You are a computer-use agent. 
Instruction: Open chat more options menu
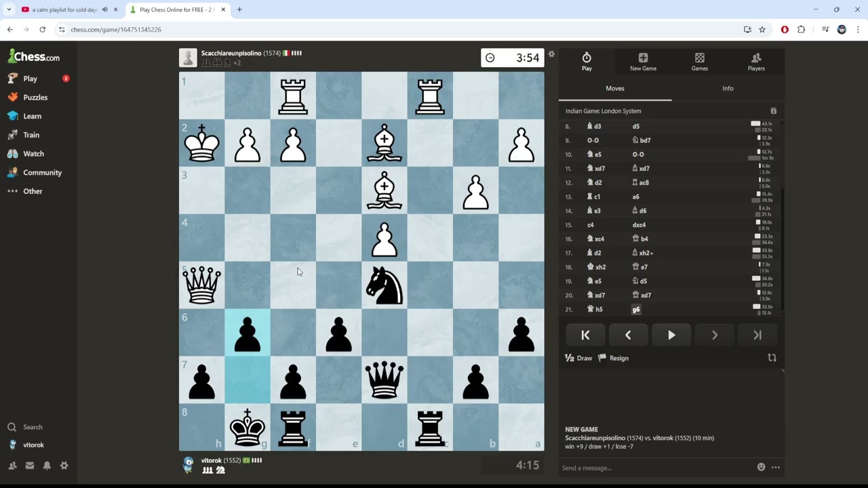[x=776, y=467]
